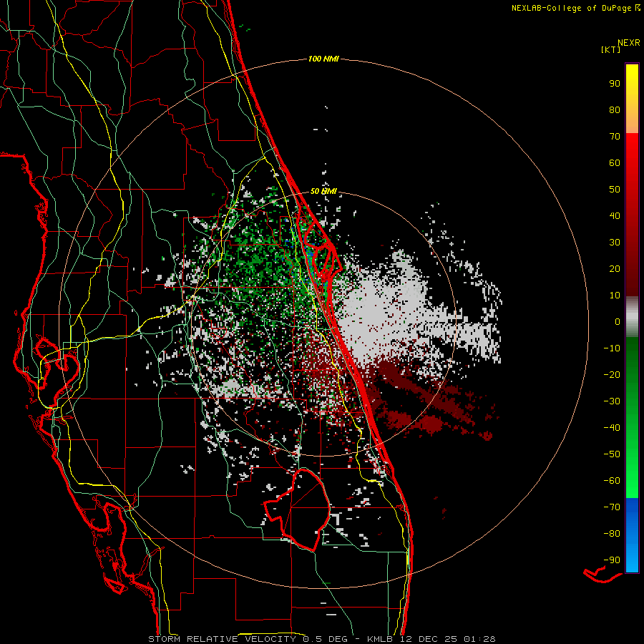644x644 pixels.
Task: Click the 0 value on the velocity scale
Action: 618,322
